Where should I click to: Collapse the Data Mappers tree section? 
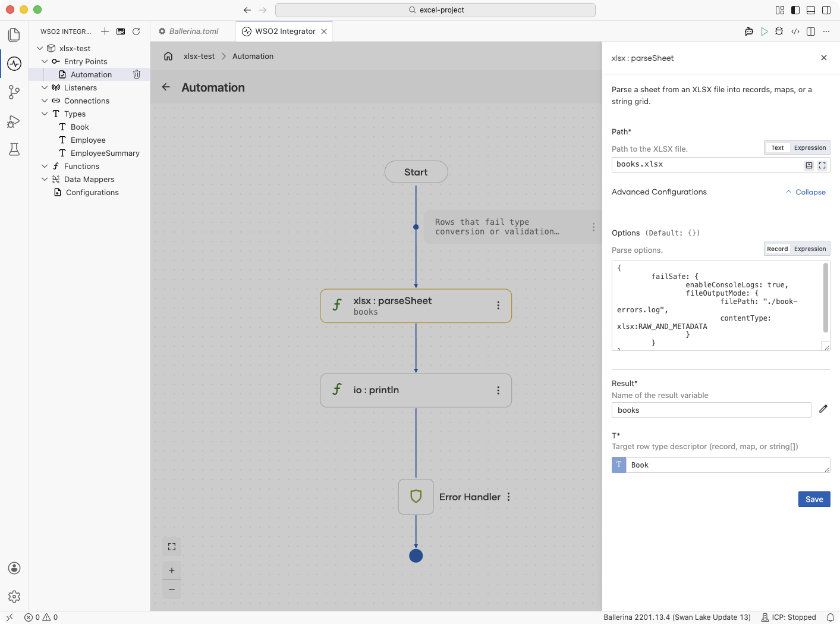pos(45,179)
